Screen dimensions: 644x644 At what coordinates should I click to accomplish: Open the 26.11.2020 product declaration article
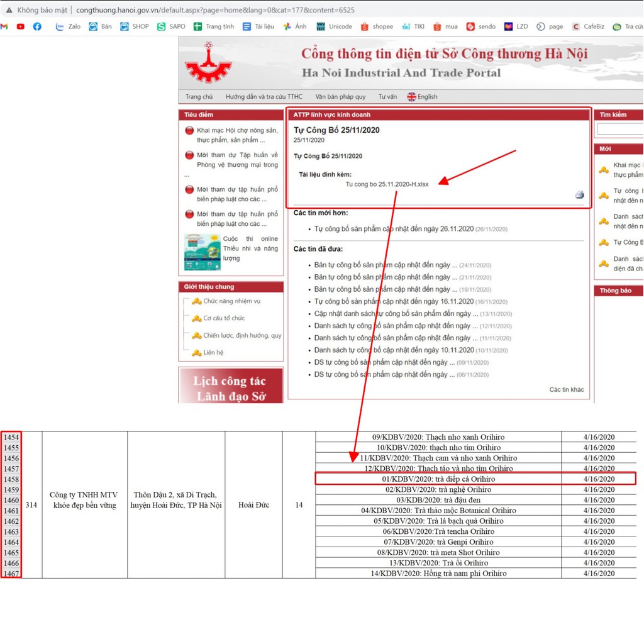tap(394, 229)
